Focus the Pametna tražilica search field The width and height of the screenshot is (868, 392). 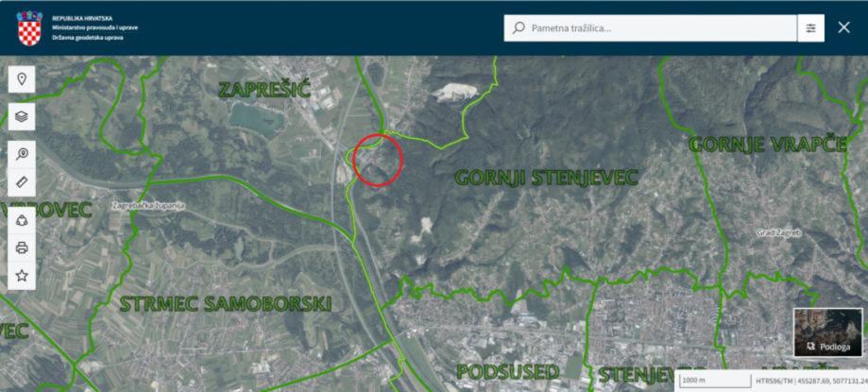pos(651,27)
